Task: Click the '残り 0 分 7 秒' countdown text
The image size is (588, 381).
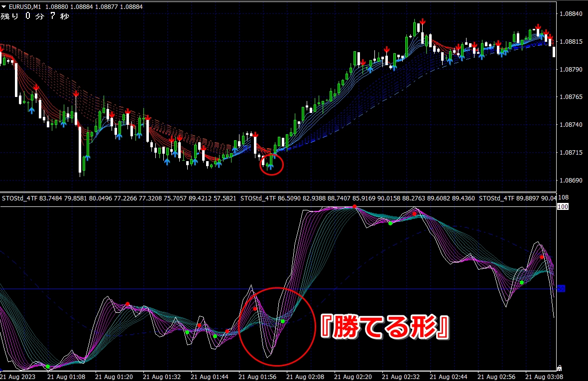Action: coord(35,16)
